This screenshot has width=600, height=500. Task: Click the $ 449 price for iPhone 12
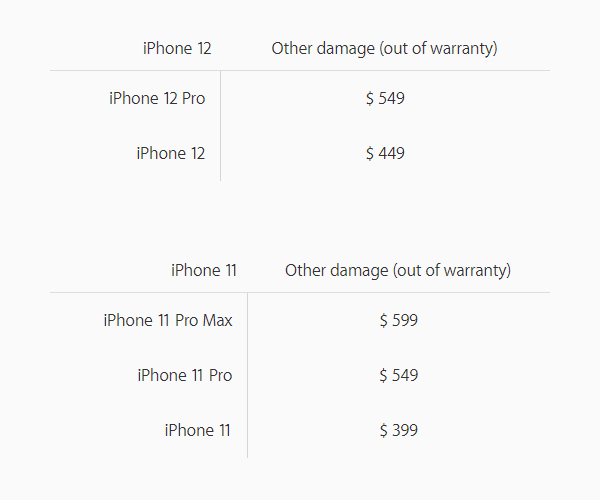pos(385,153)
